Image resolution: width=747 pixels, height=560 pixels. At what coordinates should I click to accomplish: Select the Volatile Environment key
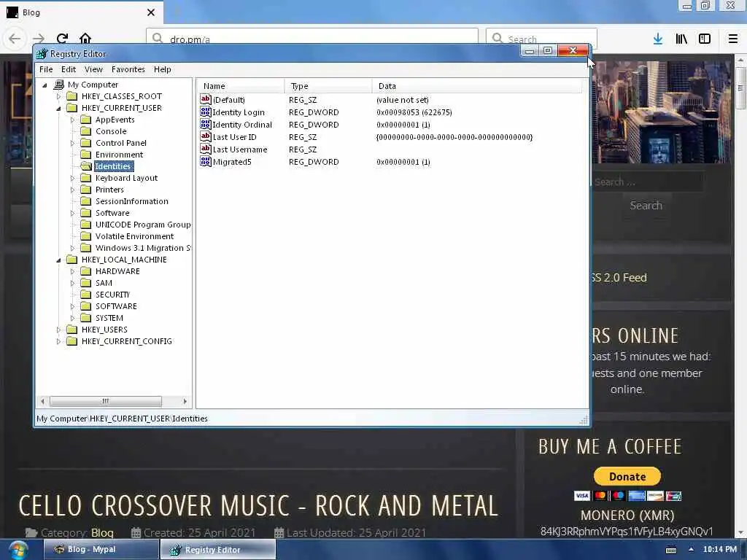point(135,236)
